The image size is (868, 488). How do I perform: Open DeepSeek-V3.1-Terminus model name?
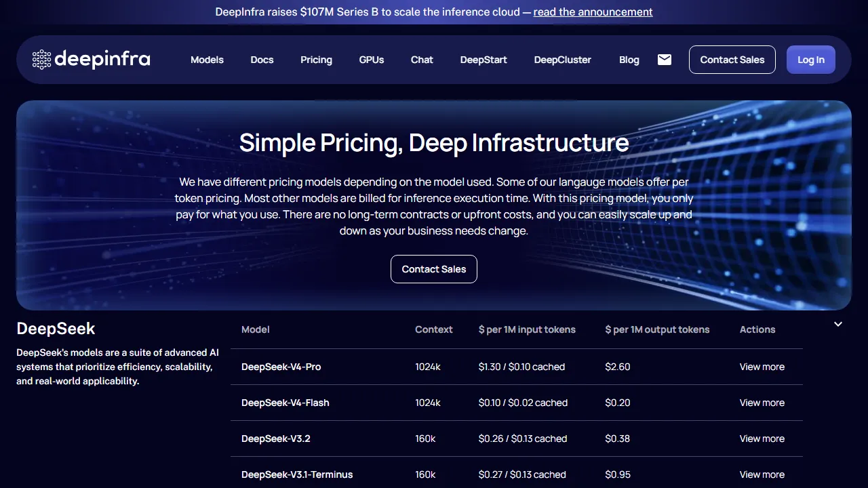[x=297, y=474]
